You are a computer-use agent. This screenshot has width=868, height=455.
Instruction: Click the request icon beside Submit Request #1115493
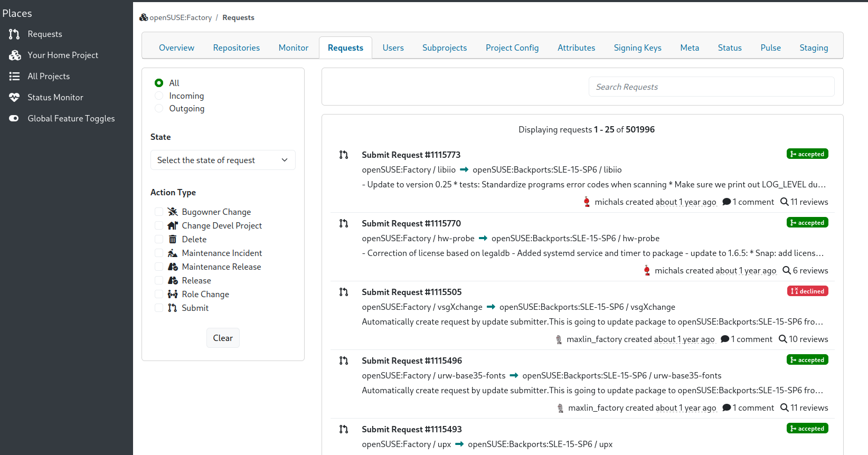344,429
